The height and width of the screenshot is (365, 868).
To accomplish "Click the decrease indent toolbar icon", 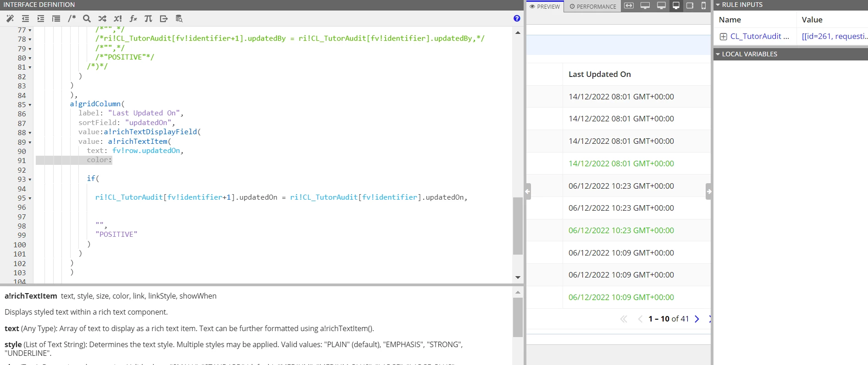I will click(25, 19).
